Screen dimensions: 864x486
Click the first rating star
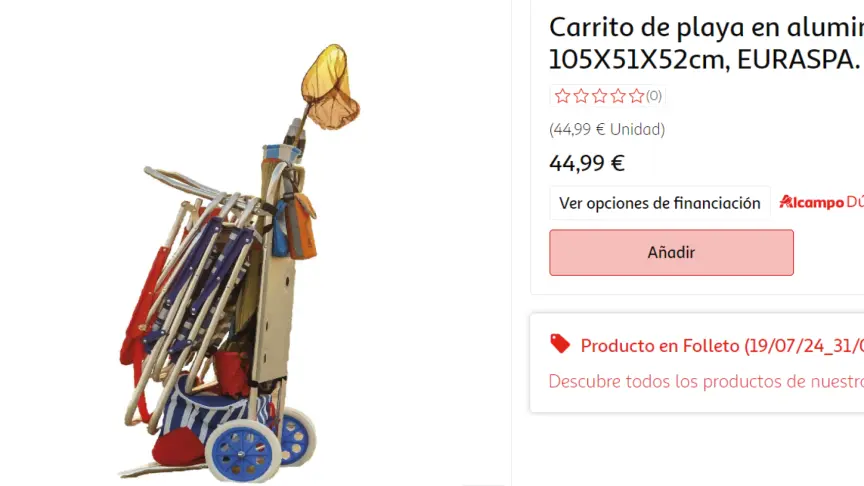tap(562, 96)
